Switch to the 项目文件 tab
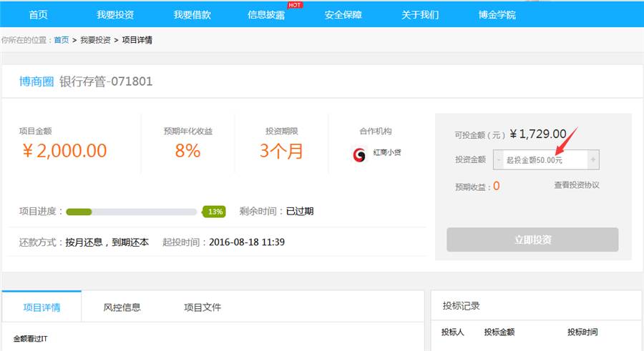Screen dimensions: 644x351 click(203, 307)
